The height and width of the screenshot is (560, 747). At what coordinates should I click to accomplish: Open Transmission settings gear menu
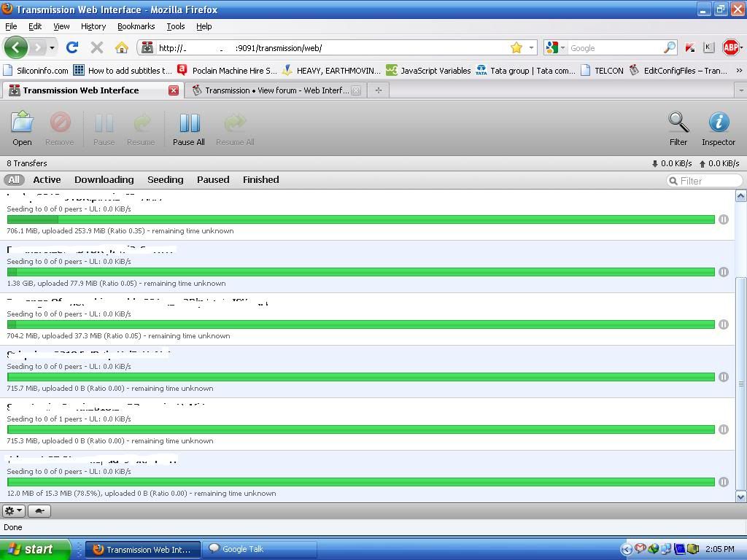click(13, 511)
